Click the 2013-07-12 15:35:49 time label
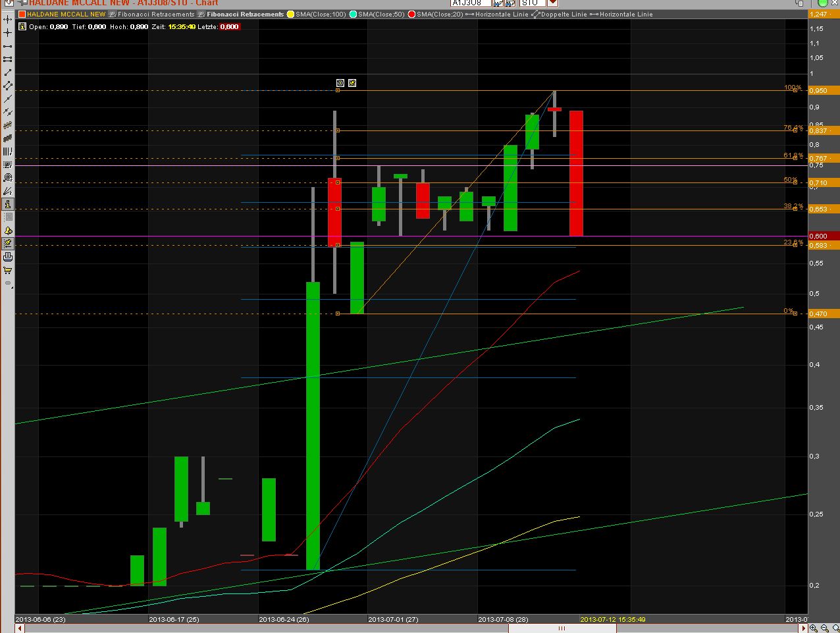Viewport: 840px width, 633px height. [612, 619]
